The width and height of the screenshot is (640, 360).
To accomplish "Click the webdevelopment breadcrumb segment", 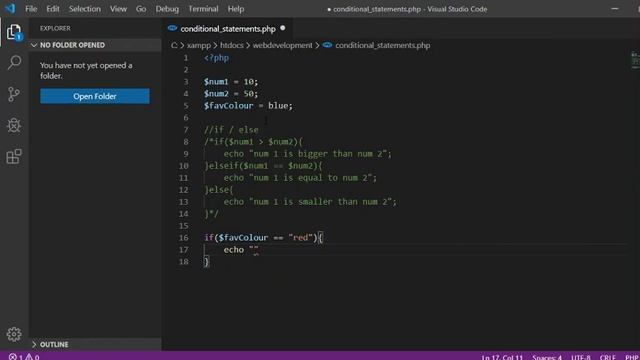I will point(282,45).
